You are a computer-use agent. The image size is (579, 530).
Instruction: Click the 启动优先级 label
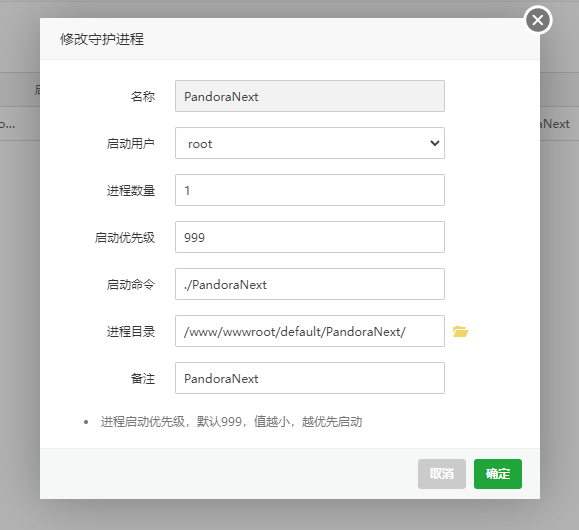point(125,237)
